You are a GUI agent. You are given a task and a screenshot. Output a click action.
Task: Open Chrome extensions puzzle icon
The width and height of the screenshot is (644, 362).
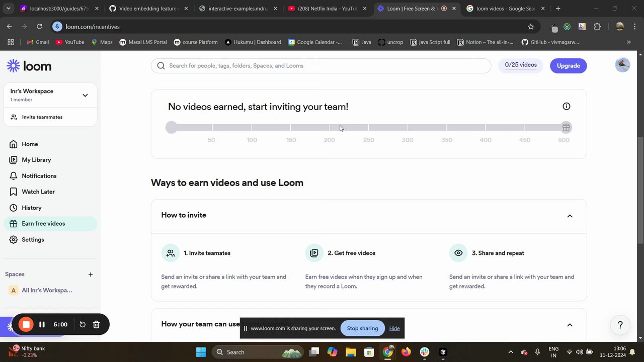(x=597, y=27)
